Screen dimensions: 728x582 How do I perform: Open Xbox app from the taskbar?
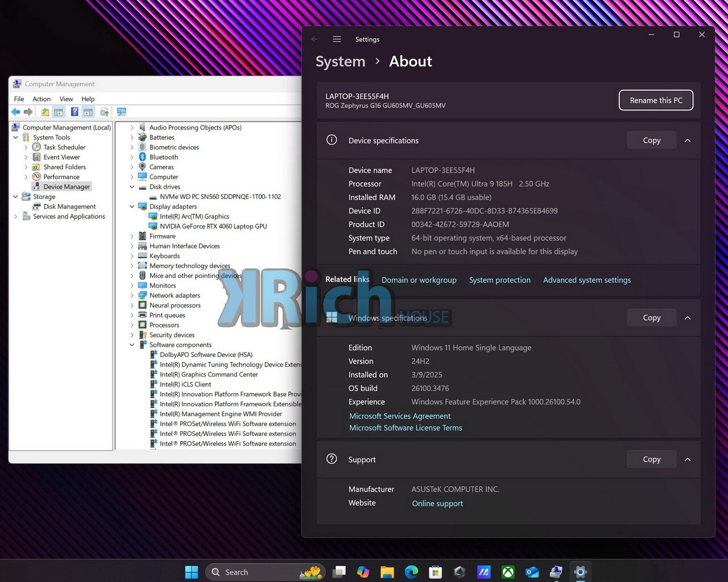click(x=508, y=572)
